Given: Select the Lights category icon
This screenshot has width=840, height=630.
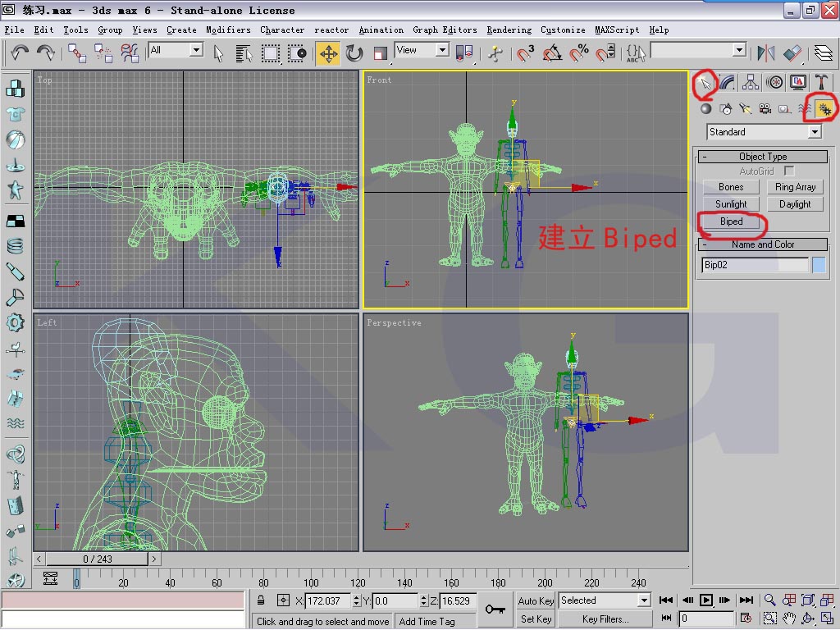Looking at the screenshot, I should click(745, 109).
